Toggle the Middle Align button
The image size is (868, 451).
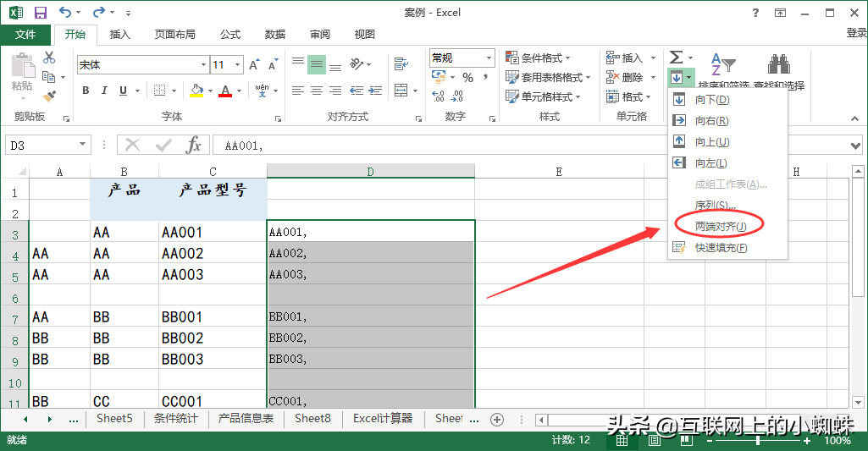317,64
